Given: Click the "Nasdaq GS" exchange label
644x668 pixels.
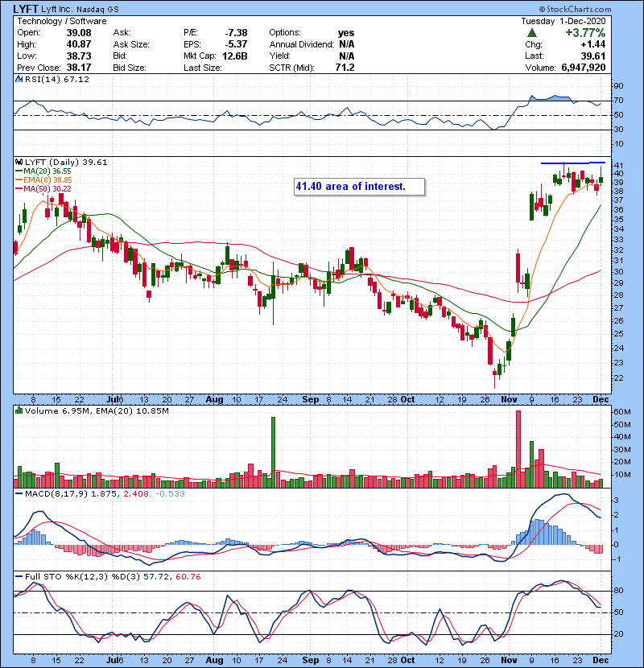Looking at the screenshot, I should (x=97, y=10).
